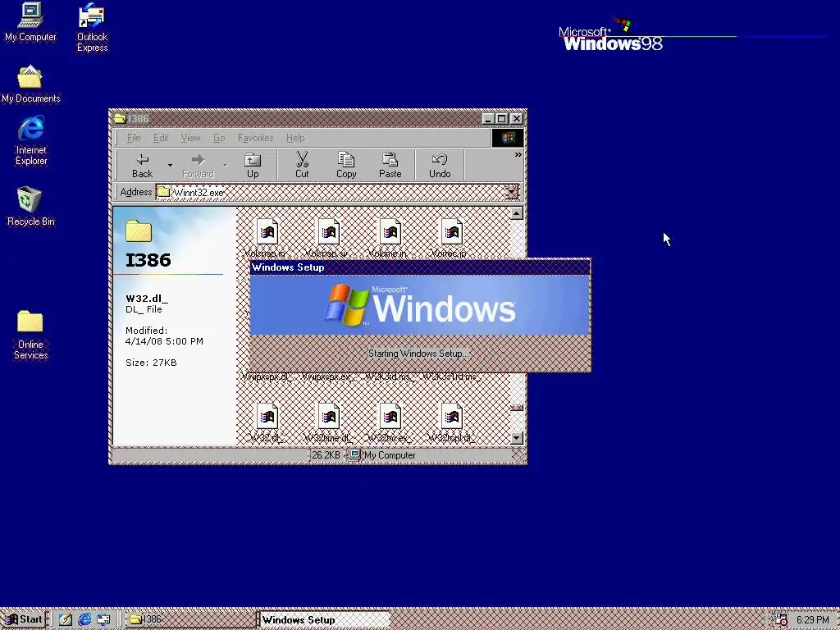Show more toolbar buttons via chevron
This screenshot has height=630, width=840.
518,155
